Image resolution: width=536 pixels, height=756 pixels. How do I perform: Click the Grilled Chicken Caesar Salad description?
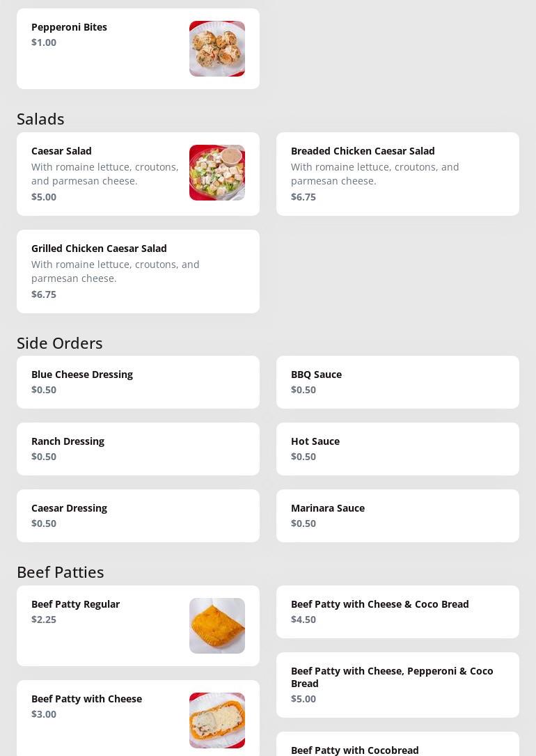point(115,271)
